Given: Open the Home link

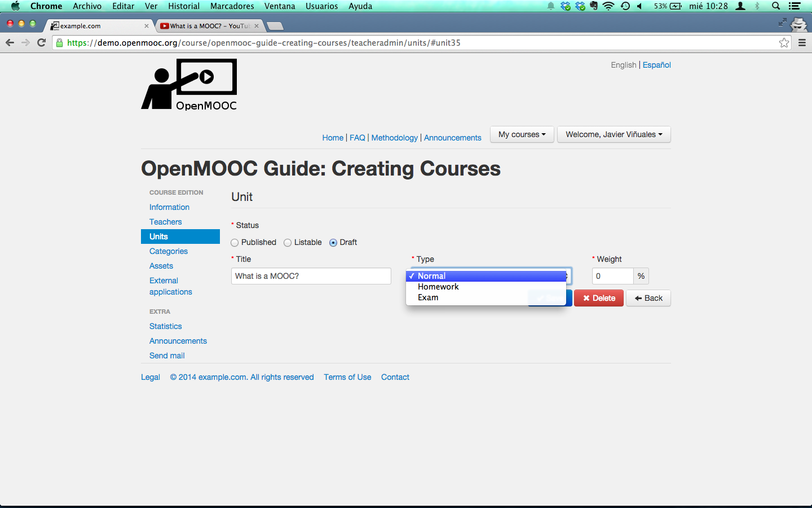Looking at the screenshot, I should (333, 138).
